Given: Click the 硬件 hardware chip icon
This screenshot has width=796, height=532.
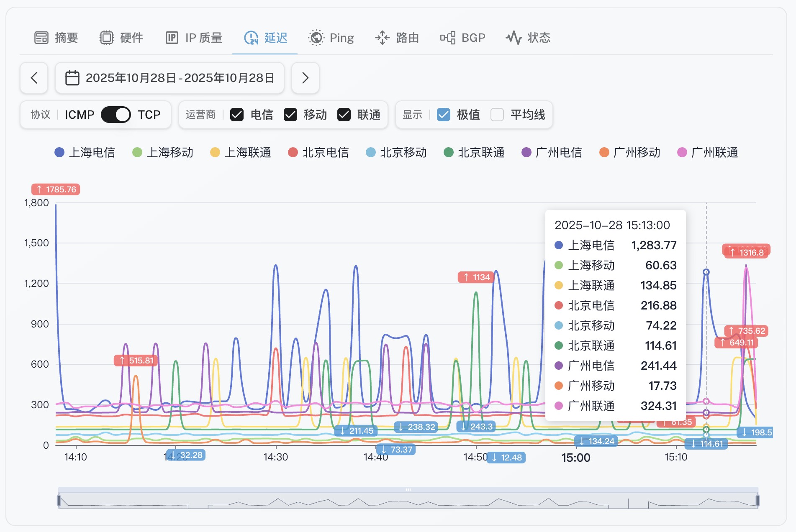Looking at the screenshot, I should 106,38.
